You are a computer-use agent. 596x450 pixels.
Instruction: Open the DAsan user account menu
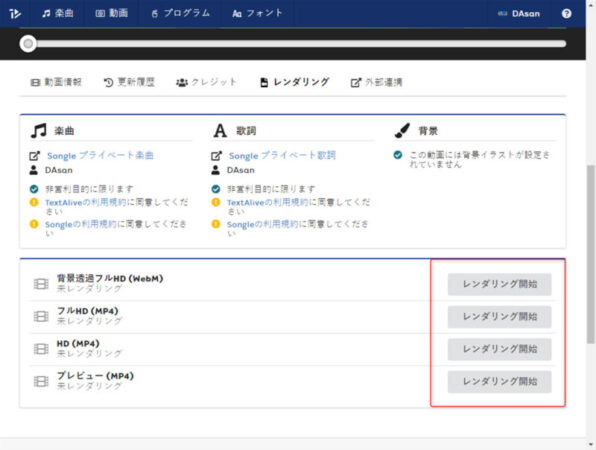[519, 14]
